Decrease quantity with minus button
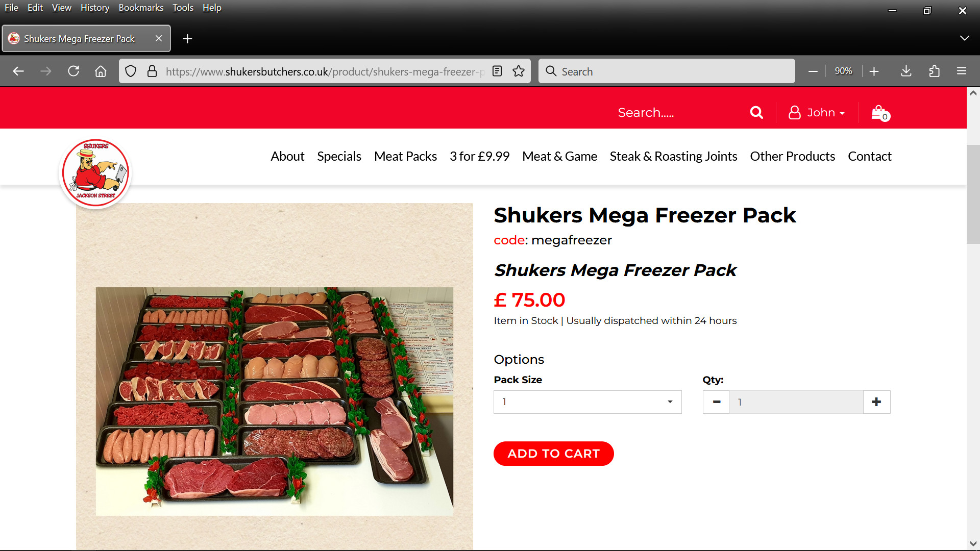The width and height of the screenshot is (980, 551). (x=717, y=402)
